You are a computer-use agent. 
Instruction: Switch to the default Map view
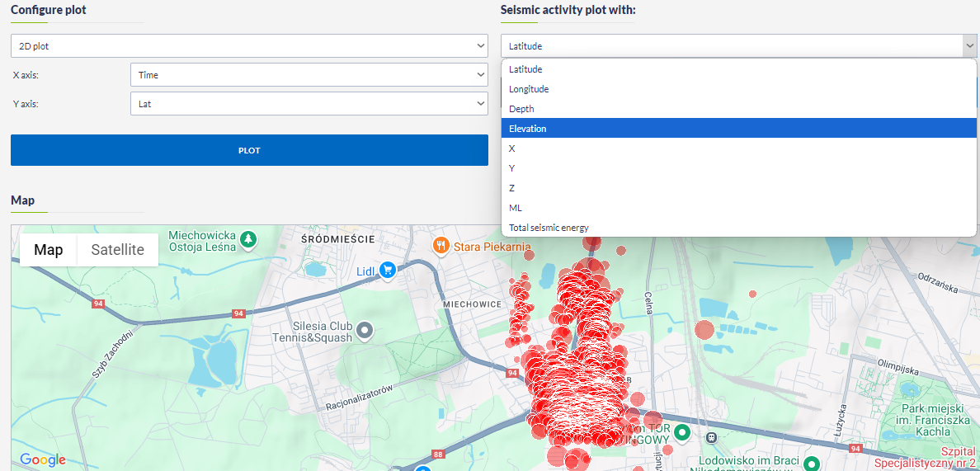point(48,250)
